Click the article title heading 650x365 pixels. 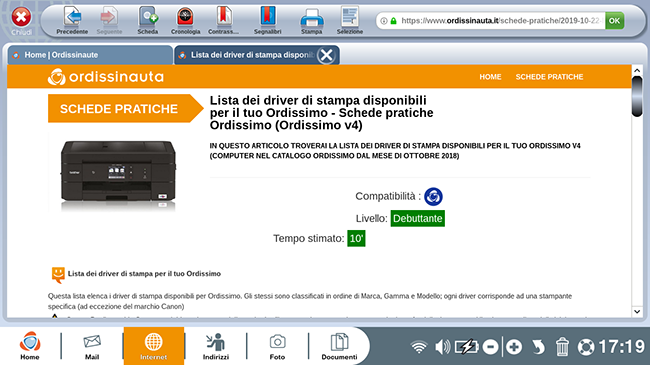pos(321,113)
